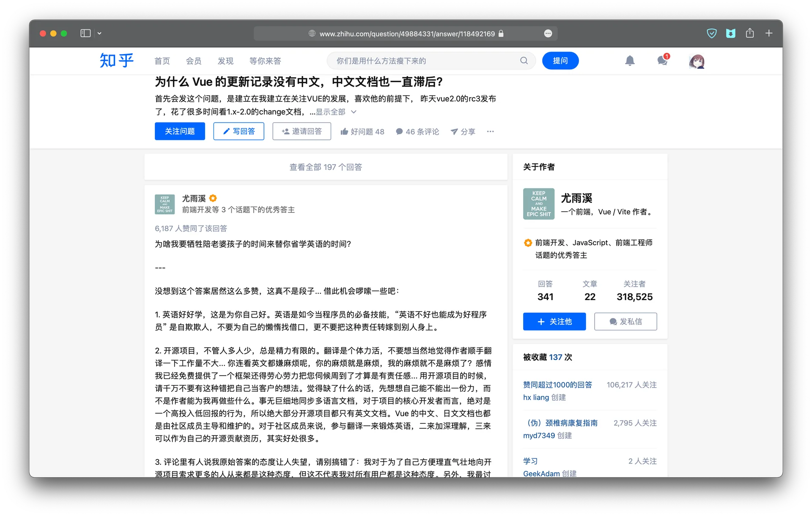Click the shield privacy extension icon
Image resolution: width=812 pixels, height=516 pixels.
(x=712, y=33)
